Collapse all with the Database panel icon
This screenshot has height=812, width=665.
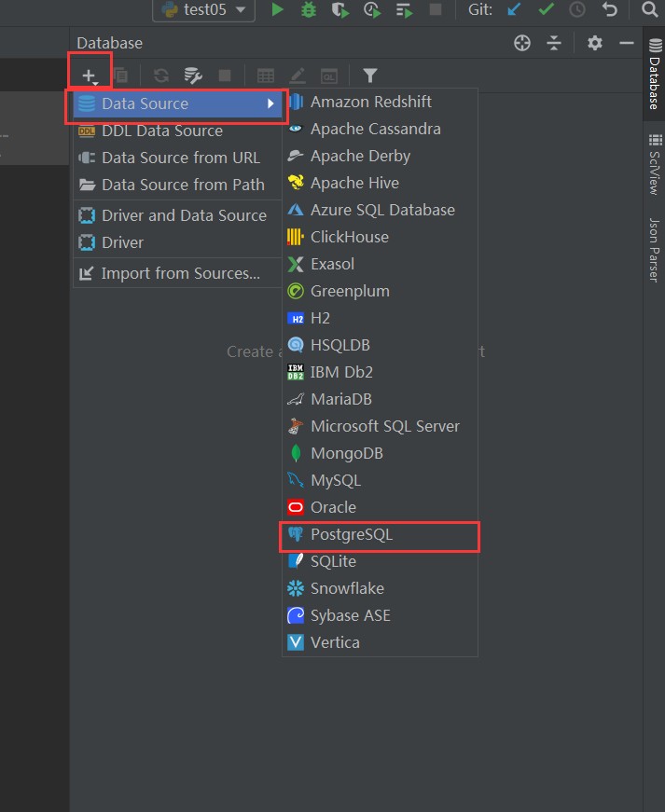pos(554,43)
